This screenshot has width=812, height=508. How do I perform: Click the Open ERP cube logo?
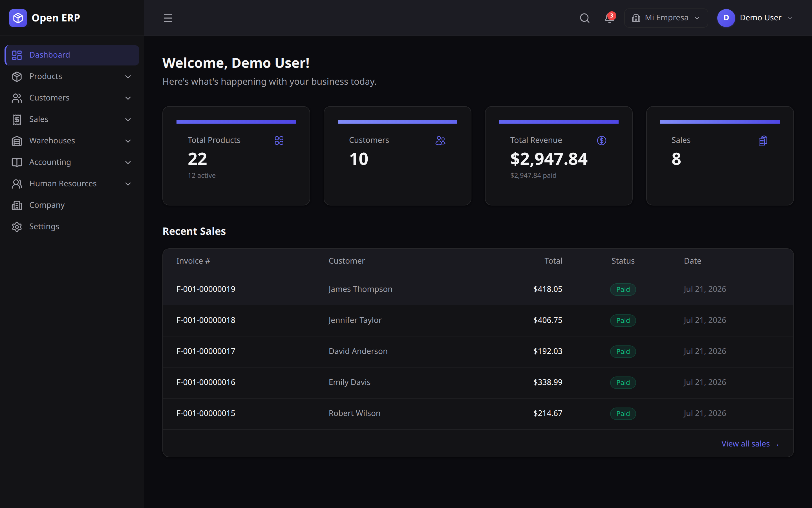coord(18,18)
